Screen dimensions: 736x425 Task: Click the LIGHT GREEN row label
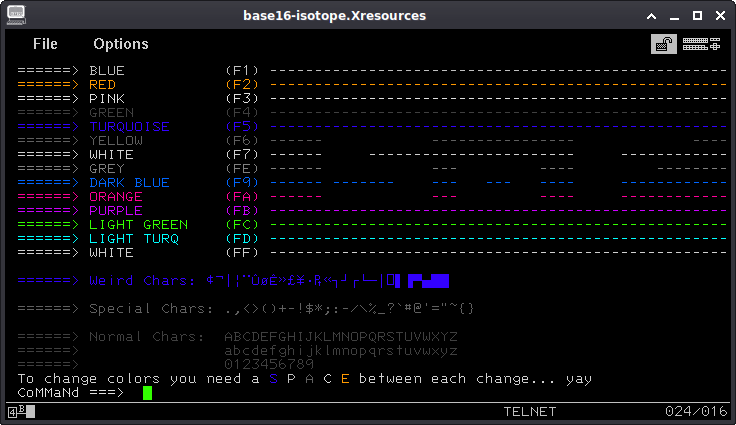point(138,224)
